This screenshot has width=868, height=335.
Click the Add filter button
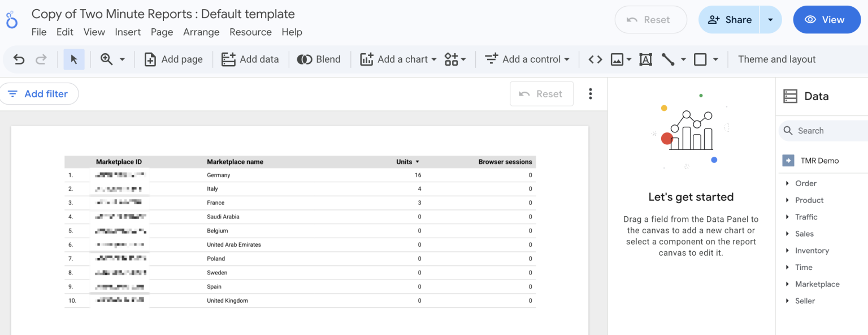38,94
